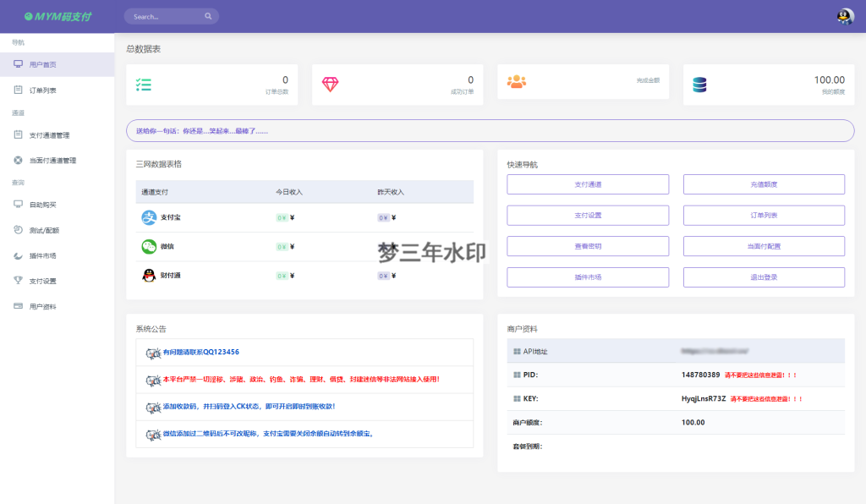866x504 pixels.
Task: Click the grid icon next to PID
Action: coord(517,375)
